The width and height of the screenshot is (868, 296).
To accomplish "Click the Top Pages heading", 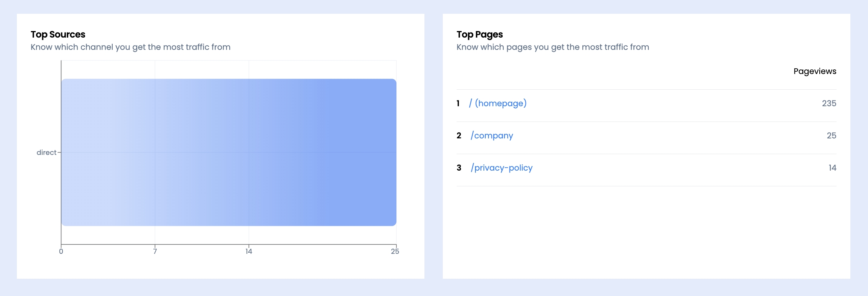I will (x=480, y=35).
